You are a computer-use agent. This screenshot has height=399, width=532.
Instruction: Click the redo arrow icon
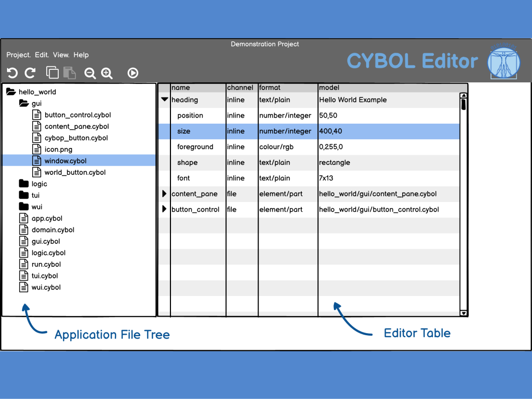pos(30,73)
